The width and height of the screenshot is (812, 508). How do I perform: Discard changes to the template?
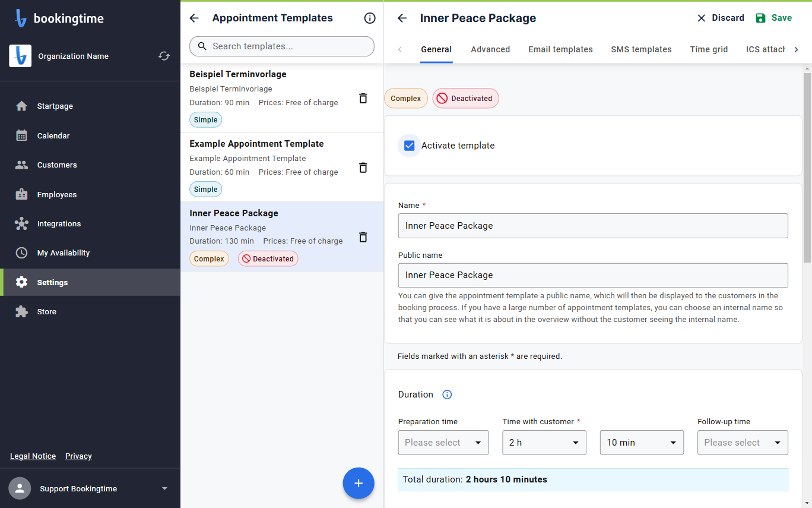721,18
